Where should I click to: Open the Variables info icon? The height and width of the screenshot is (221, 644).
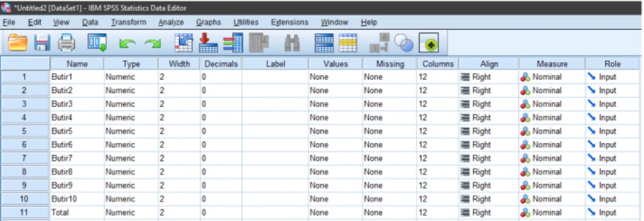click(x=233, y=43)
